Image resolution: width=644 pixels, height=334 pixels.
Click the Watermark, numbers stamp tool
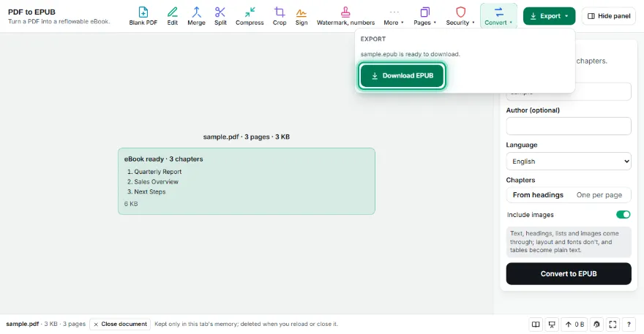(x=345, y=16)
